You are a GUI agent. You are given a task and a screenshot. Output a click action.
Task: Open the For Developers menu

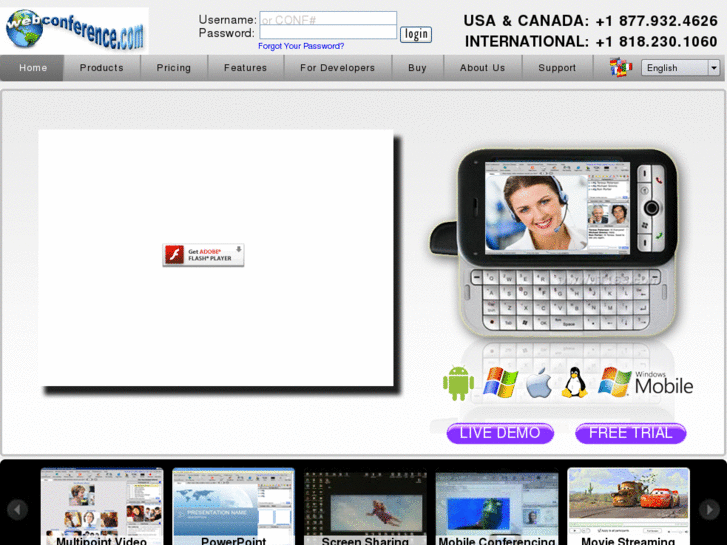point(337,68)
